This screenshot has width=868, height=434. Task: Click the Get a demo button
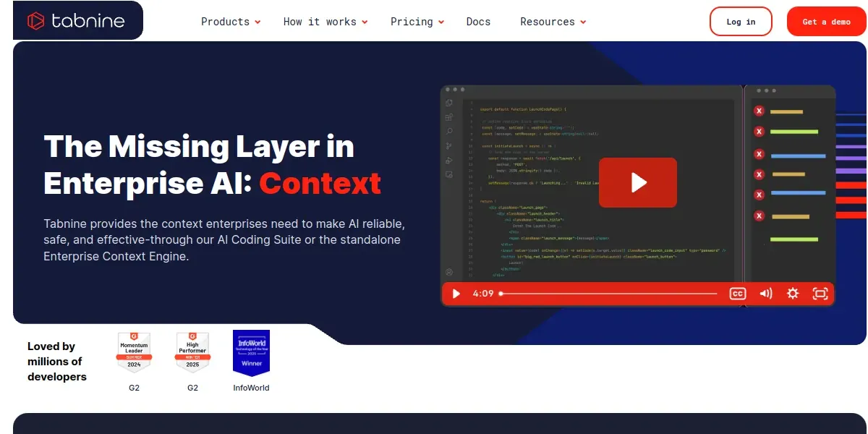click(826, 22)
